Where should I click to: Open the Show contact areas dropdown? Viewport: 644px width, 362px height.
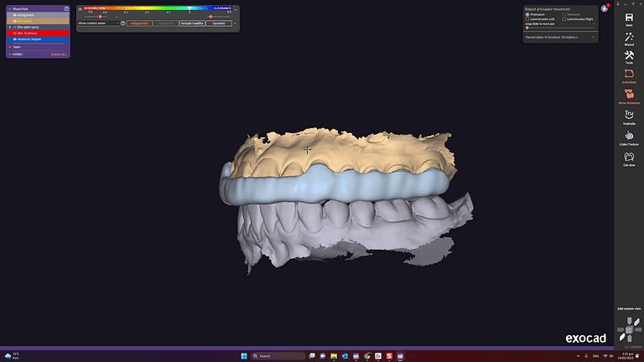101,23
